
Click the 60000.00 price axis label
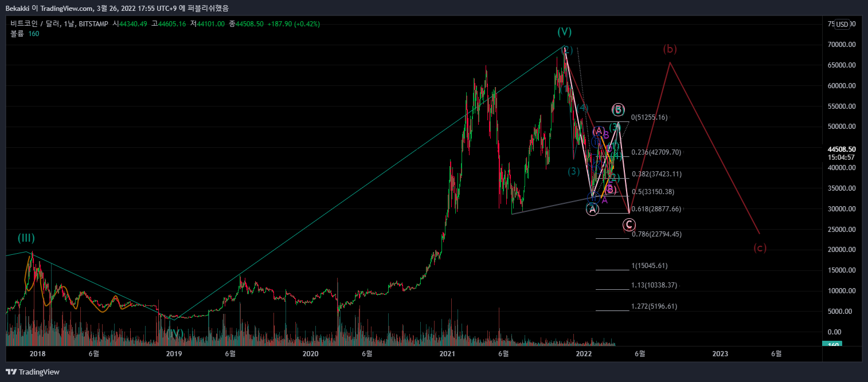pos(842,86)
